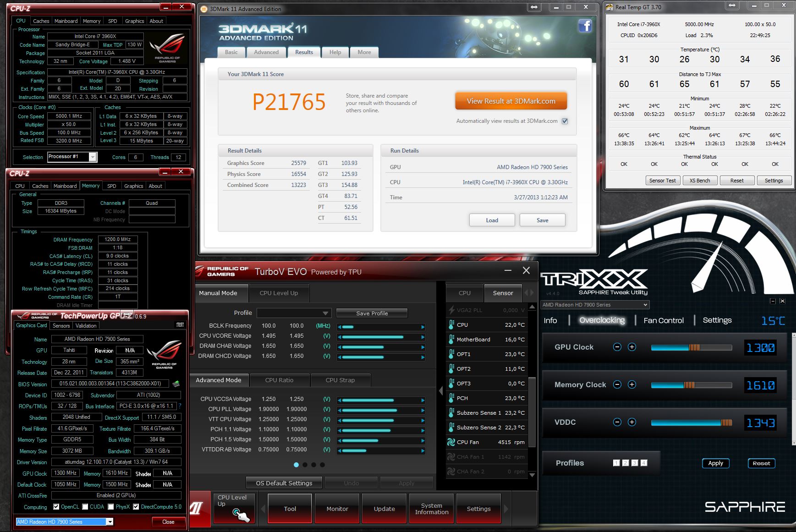Open CPU Strap tab in TurboV
Screen dimensions: 796x532
pos(340,380)
